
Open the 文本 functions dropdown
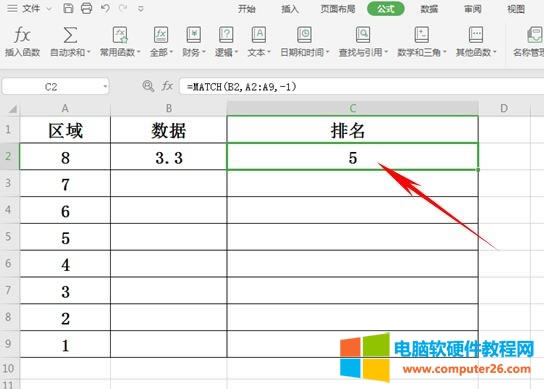click(269, 52)
